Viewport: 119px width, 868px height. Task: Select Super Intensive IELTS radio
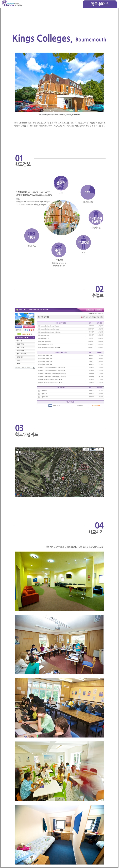click(39, 344)
